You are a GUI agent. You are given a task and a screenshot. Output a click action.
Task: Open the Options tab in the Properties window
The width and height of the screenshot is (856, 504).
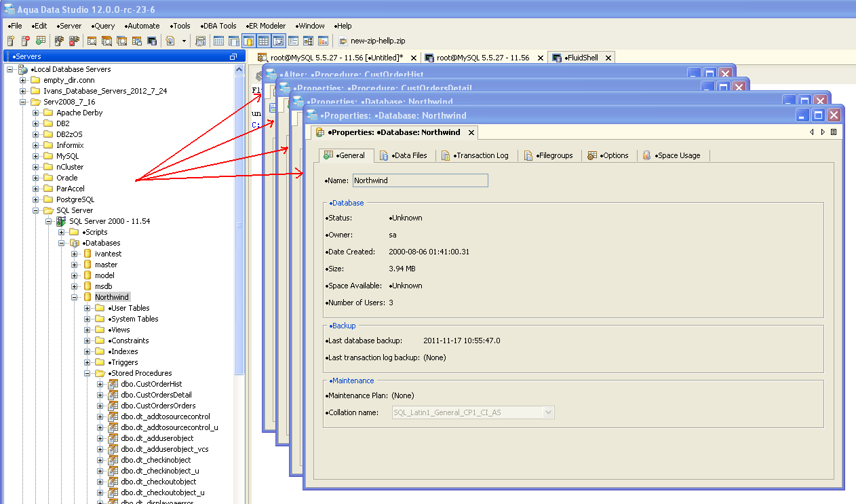point(608,155)
